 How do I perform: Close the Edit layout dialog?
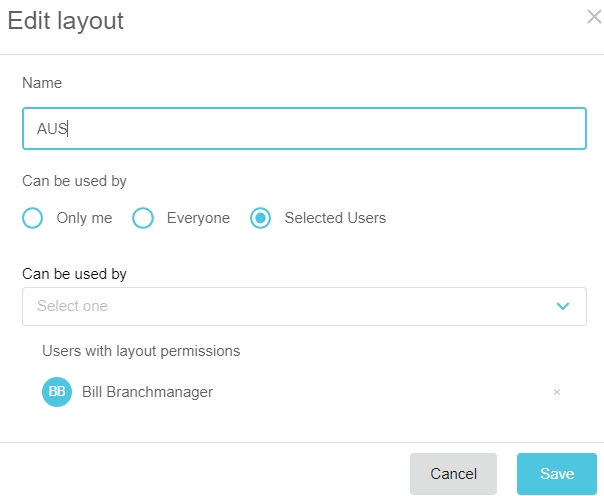point(593,17)
